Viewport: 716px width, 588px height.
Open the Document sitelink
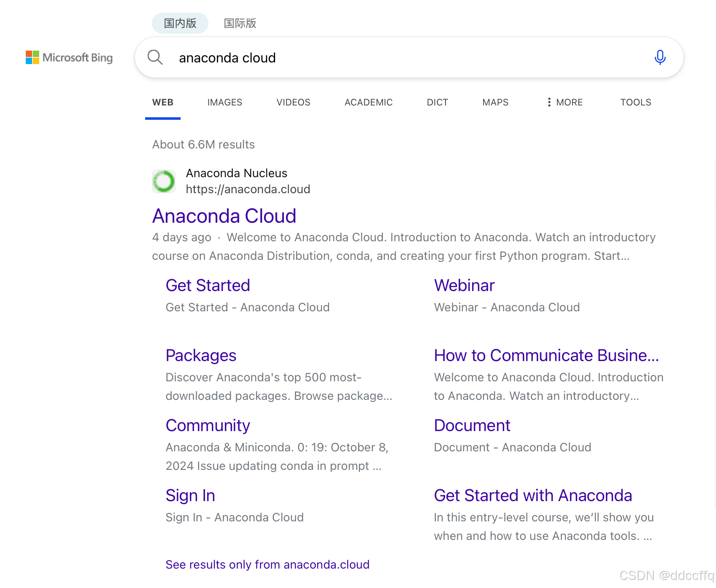473,426
